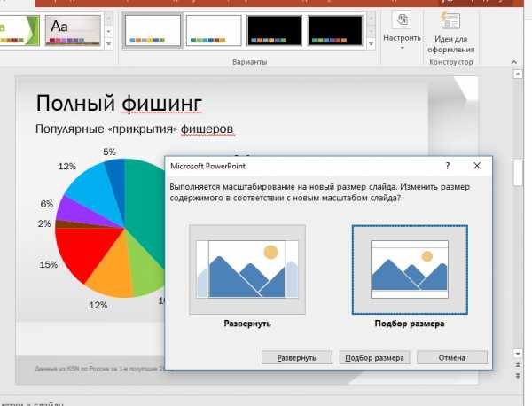Select the Aa theme thumbnail
The width and height of the screenshot is (532, 406).
tap(73, 30)
